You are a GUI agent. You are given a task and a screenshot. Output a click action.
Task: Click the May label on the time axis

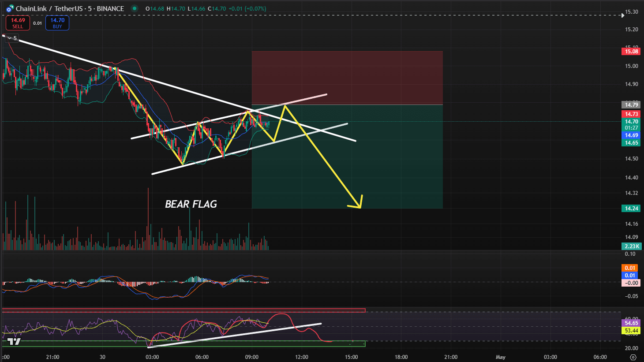[500, 357]
